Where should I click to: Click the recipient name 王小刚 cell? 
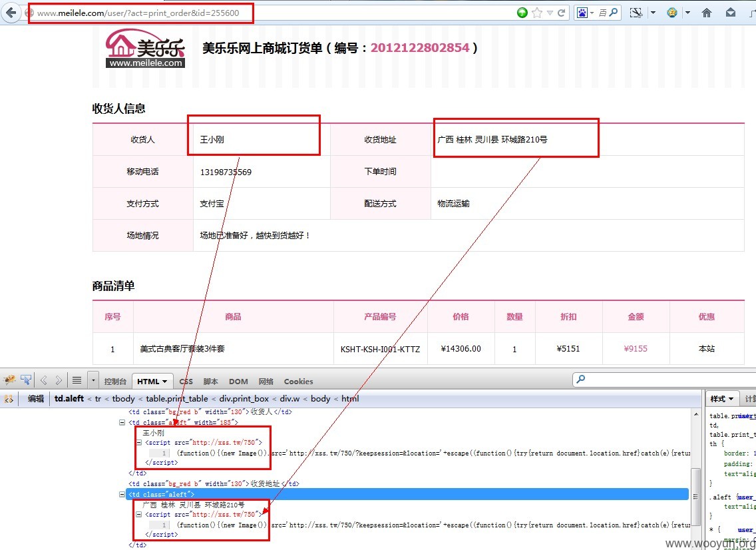click(x=262, y=139)
